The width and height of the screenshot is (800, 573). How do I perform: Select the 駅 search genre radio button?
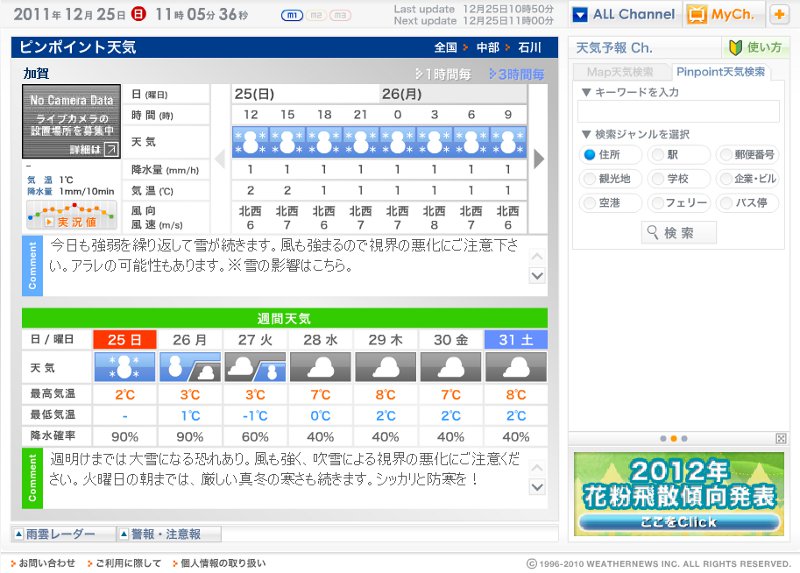658,155
